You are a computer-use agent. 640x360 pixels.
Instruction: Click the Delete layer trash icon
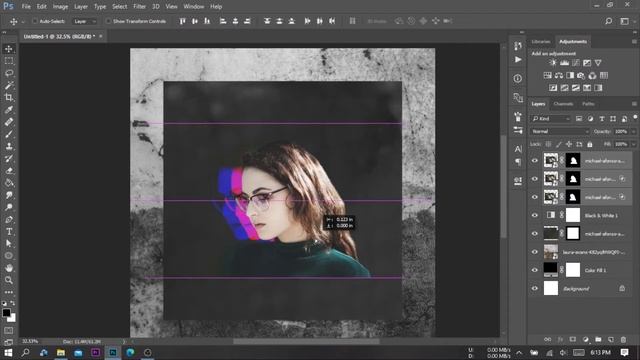(x=623, y=340)
